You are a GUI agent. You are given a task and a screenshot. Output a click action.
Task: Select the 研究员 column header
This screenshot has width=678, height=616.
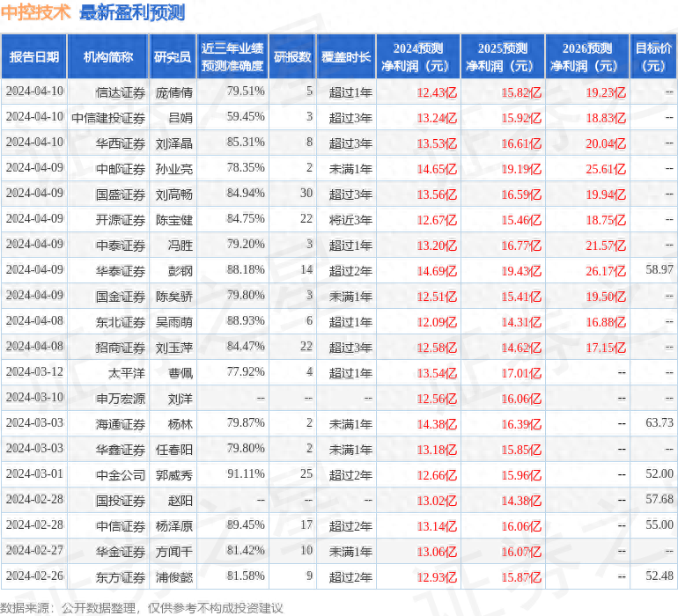point(173,57)
